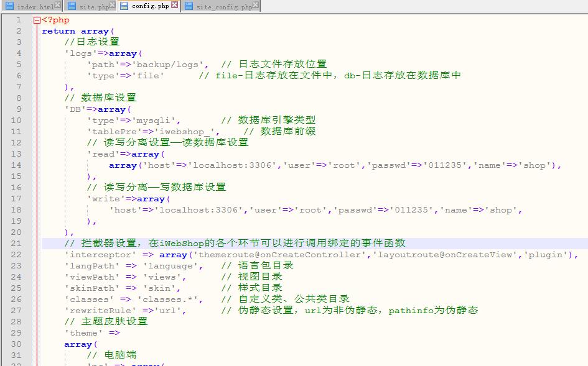Close the site.php tab
588x366 pixels.
coord(113,5)
